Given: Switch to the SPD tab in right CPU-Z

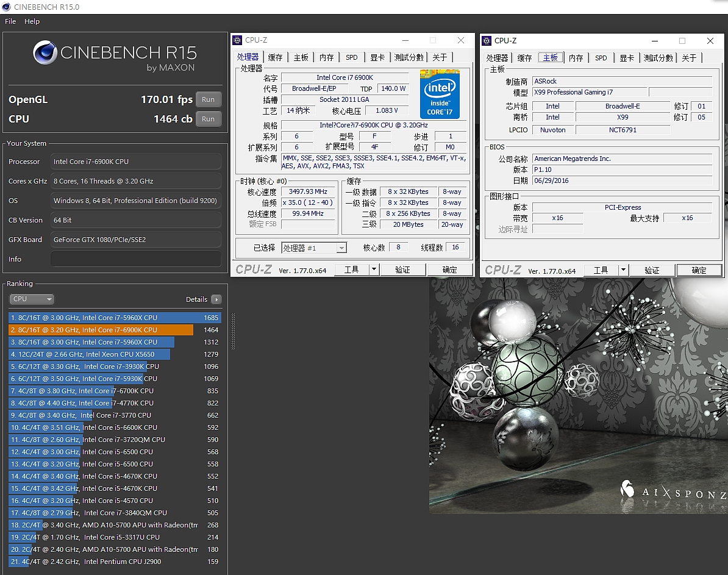Looking at the screenshot, I should (601, 57).
